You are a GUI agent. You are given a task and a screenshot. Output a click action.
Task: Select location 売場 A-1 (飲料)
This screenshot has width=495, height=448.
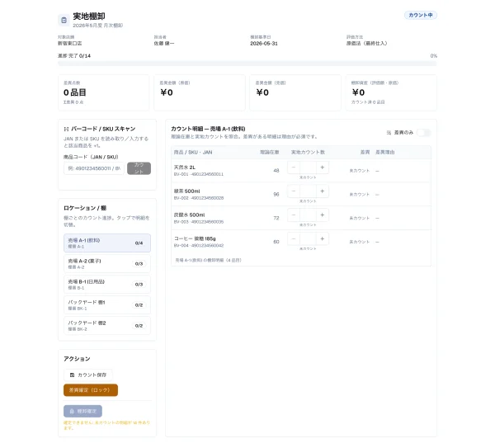(x=107, y=243)
